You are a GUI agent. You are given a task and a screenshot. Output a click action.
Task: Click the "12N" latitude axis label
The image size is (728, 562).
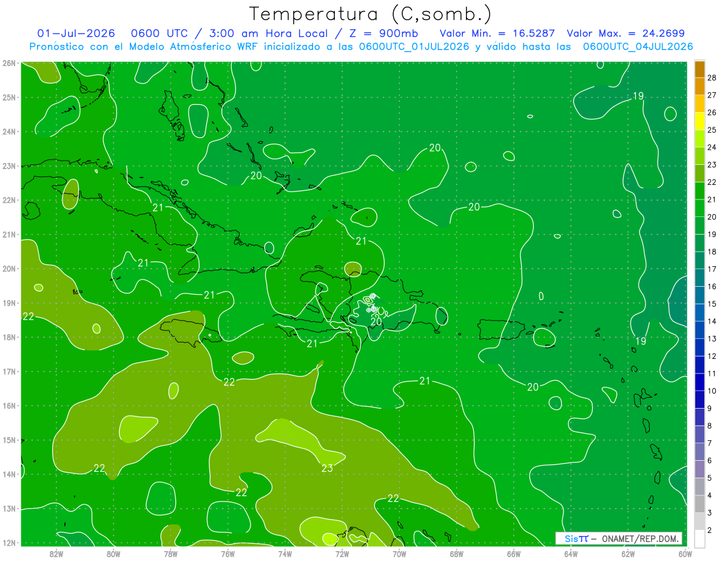coord(9,543)
